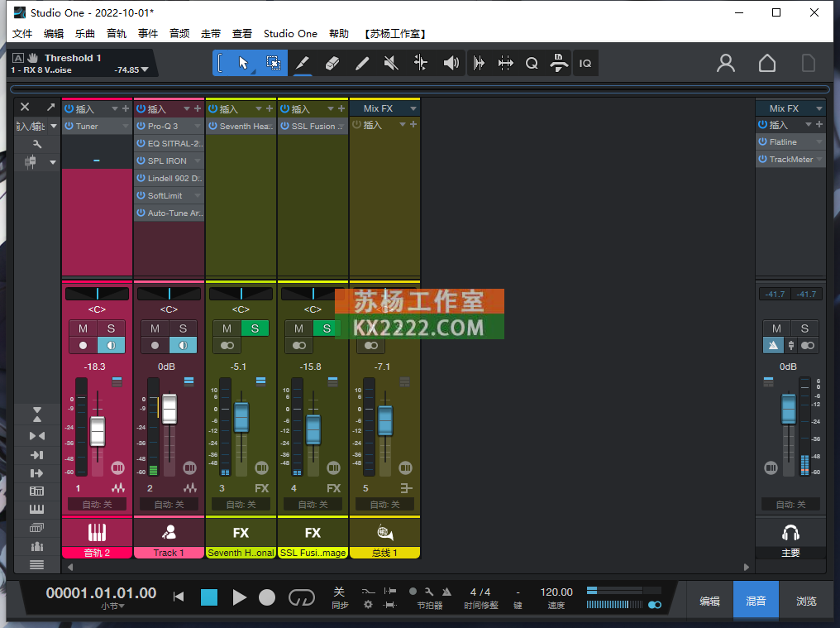Expand the Threshold 1 parameter dropdown

[x=146, y=70]
